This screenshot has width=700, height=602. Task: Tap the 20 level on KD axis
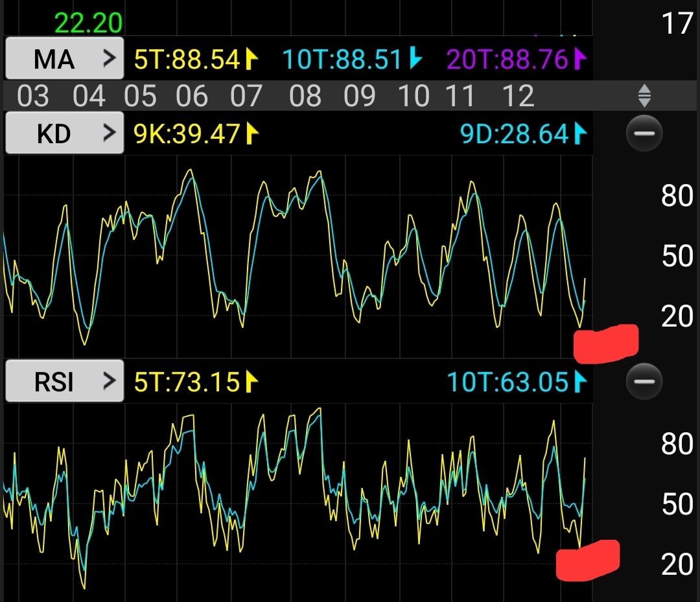(677, 316)
